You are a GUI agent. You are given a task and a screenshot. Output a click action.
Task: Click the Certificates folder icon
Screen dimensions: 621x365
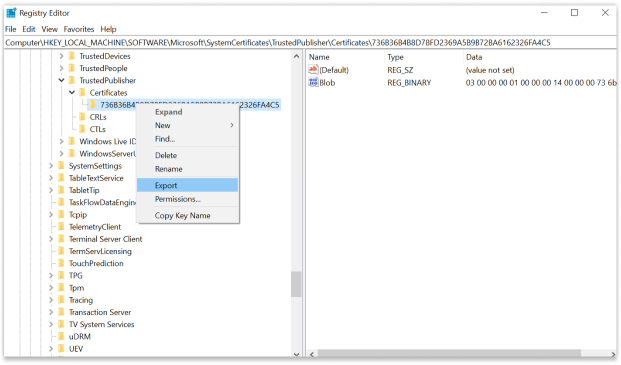pos(82,93)
